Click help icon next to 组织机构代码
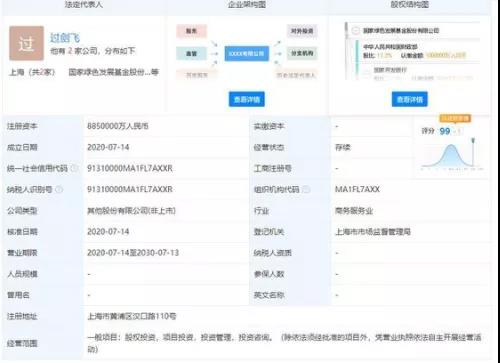 (306, 189)
